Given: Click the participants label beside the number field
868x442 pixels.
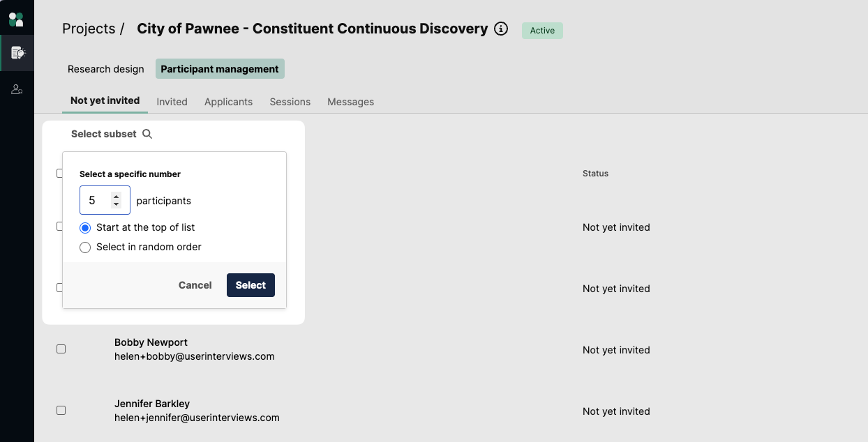Looking at the screenshot, I should pyautogui.click(x=164, y=201).
